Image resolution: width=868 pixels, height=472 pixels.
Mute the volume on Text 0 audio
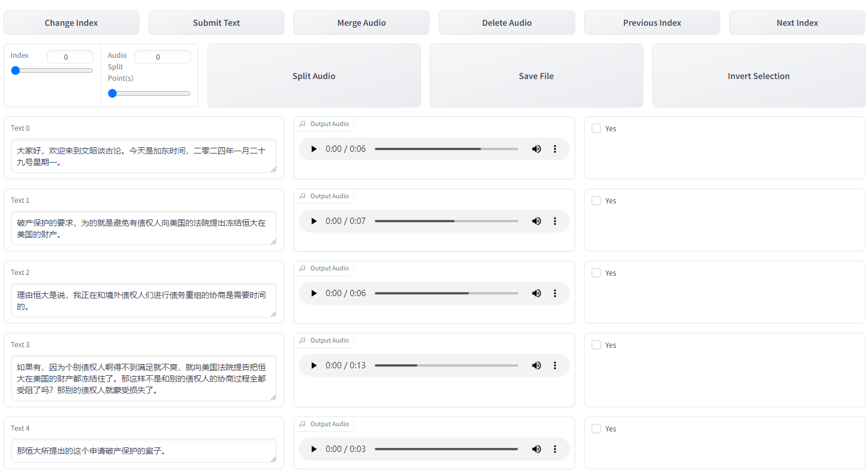(536, 149)
